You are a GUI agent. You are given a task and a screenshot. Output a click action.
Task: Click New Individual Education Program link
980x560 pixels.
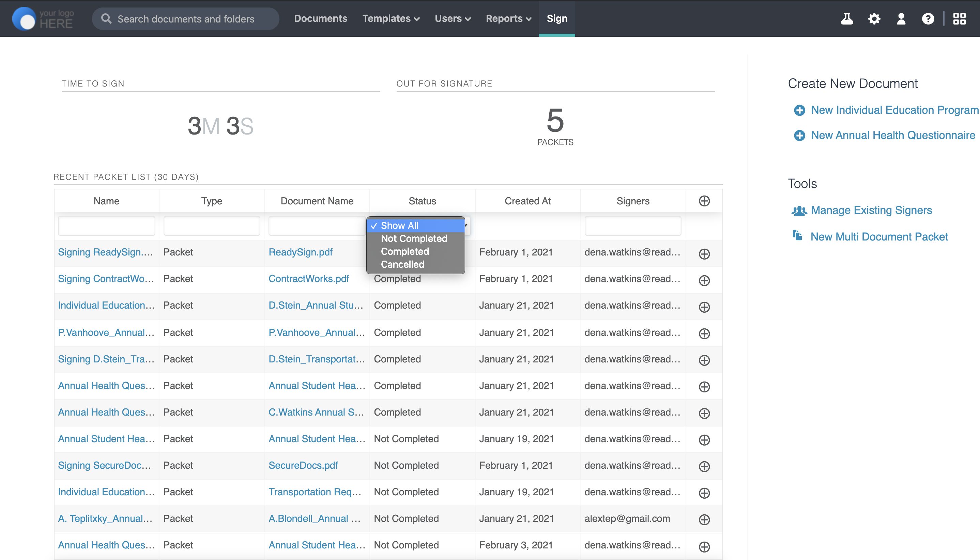(x=894, y=110)
